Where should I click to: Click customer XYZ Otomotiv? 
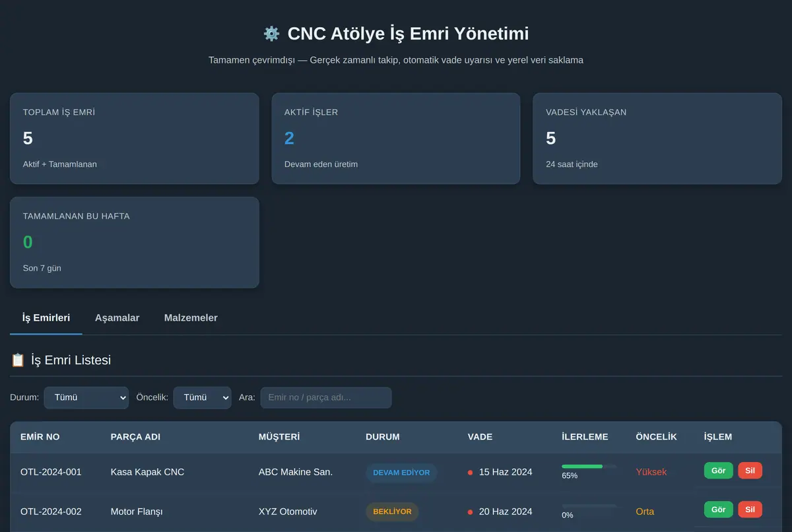tap(288, 512)
